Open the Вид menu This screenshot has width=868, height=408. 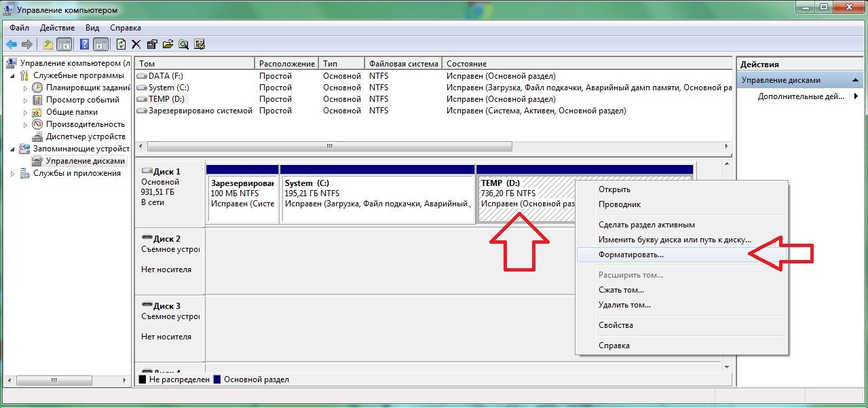click(x=92, y=28)
